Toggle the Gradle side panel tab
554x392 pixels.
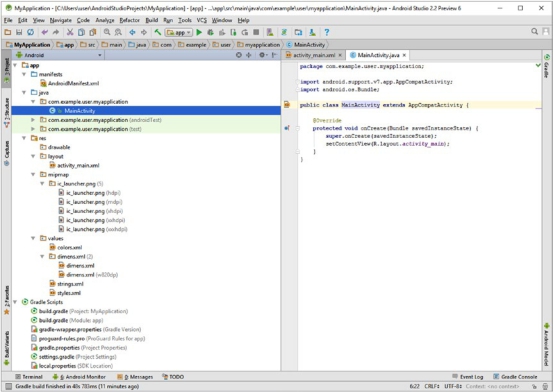547,66
